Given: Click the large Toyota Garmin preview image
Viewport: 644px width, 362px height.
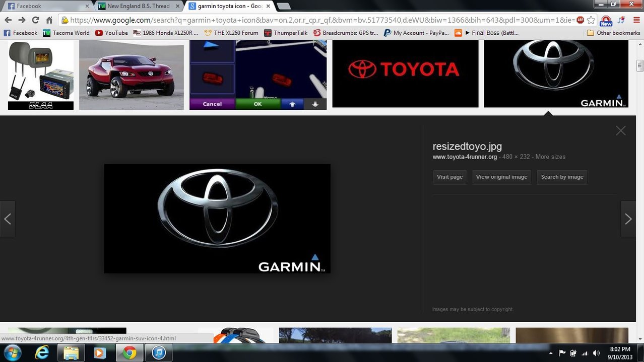Looking at the screenshot, I should [x=217, y=219].
